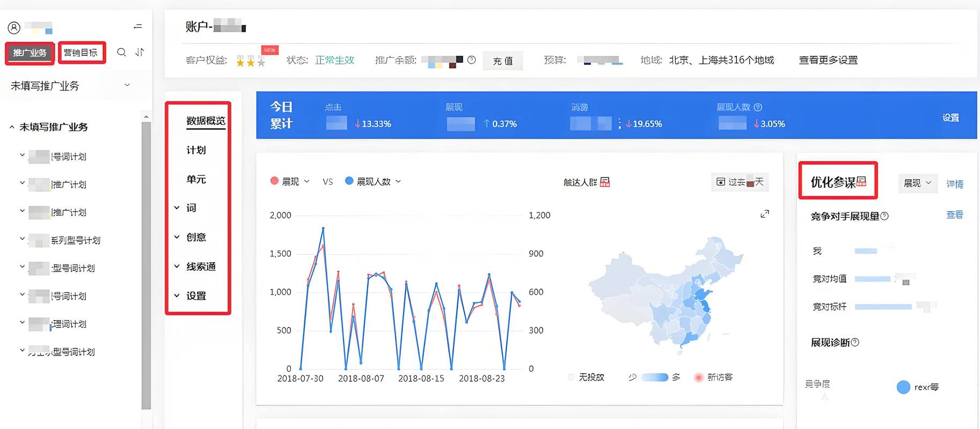Click the user avatar icon
980x429 pixels.
pos(14,27)
